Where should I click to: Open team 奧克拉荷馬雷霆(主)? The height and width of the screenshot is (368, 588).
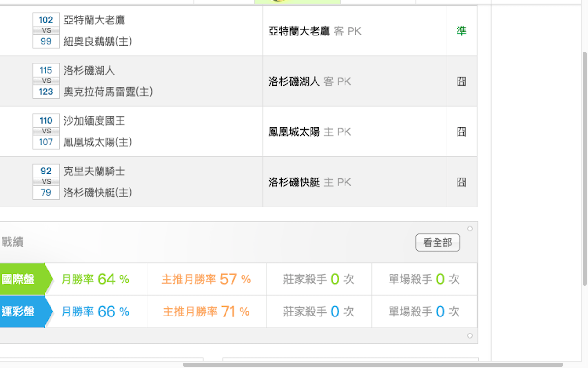click(108, 92)
